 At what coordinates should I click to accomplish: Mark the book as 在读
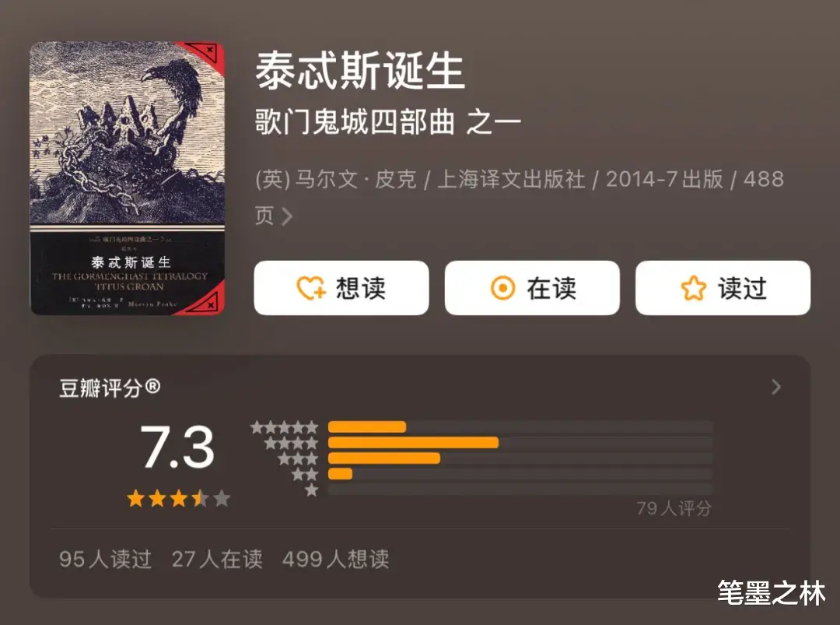532,288
